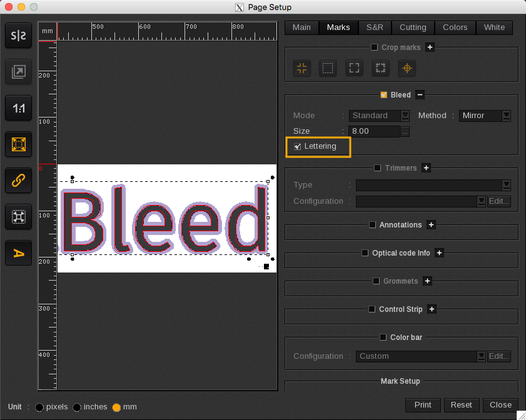The image size is (526, 420).
Task: Click the Print button
Action: click(x=423, y=405)
